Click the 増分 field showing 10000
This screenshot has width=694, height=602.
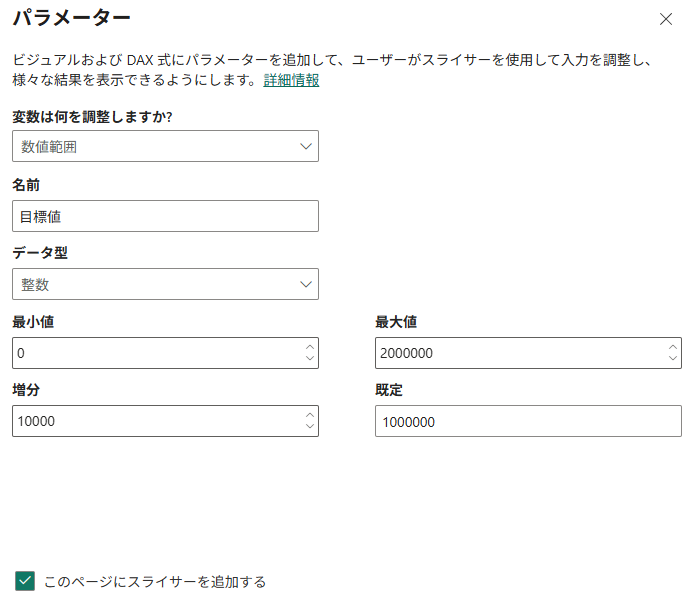click(x=155, y=421)
